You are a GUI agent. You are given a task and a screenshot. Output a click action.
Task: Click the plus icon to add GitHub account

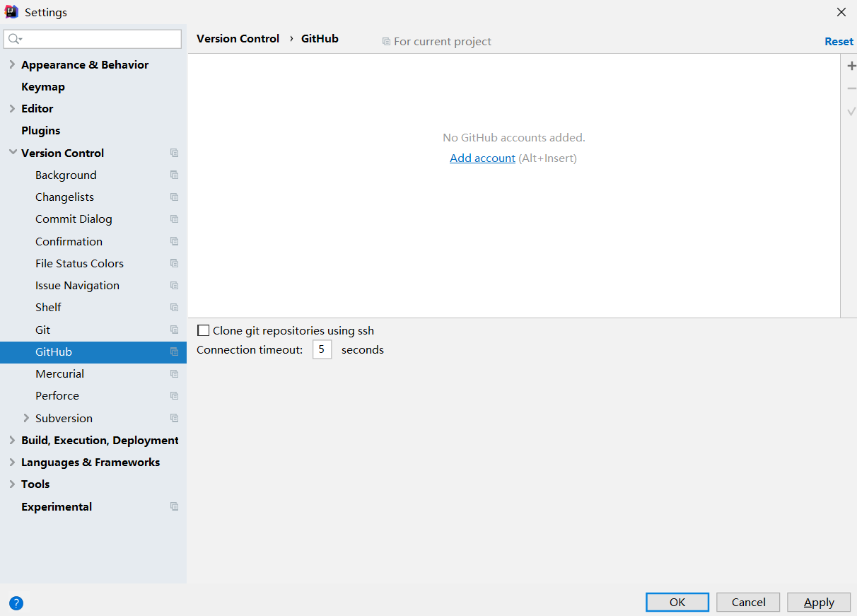point(851,66)
